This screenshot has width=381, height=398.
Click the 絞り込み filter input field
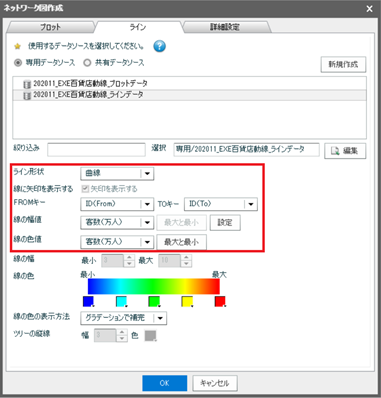tap(96, 150)
